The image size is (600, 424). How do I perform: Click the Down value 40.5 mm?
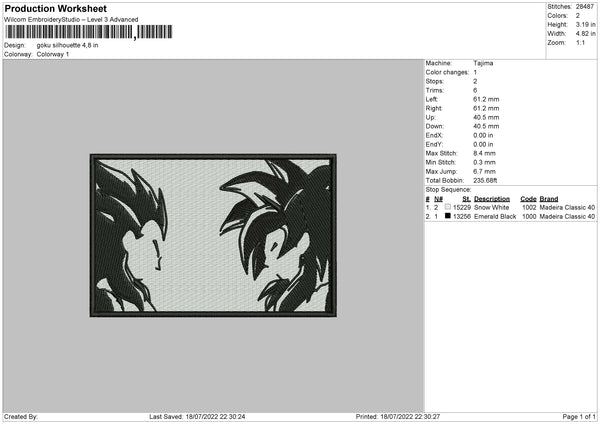pyautogui.click(x=486, y=126)
